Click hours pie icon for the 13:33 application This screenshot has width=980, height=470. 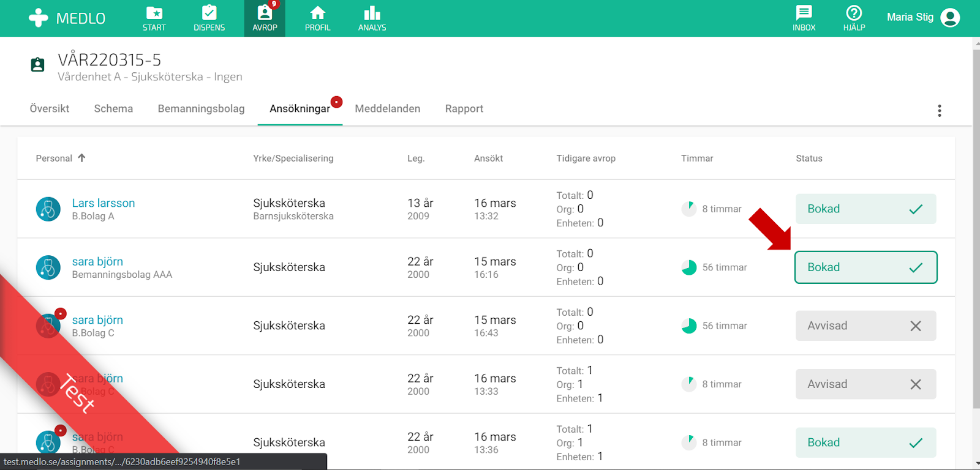coord(689,384)
